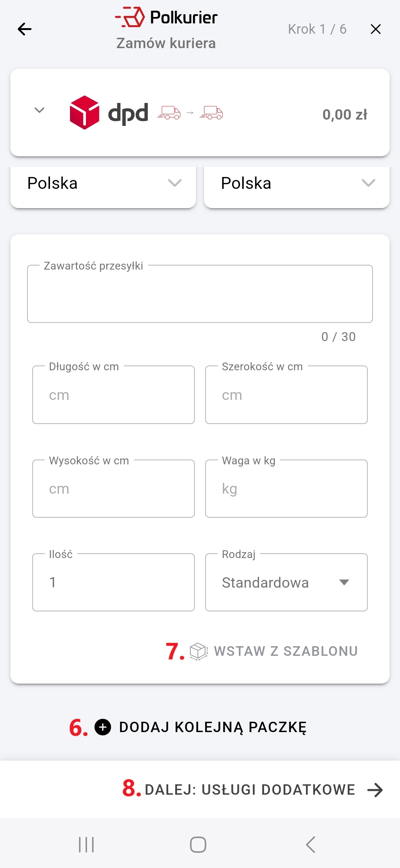Viewport: 400px width, 868px height.
Task: Close the courier order form
Action: (376, 29)
